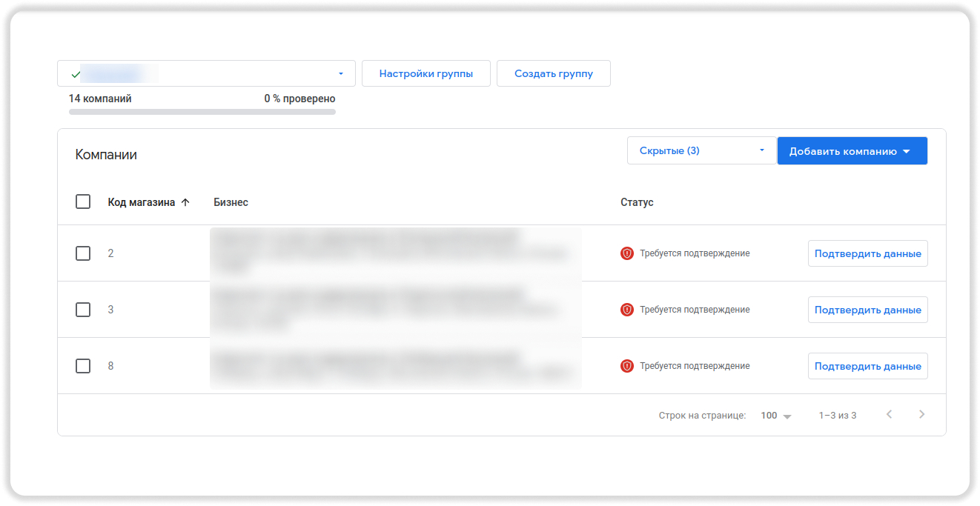Click the Код магазина column header
This screenshot has width=980, height=506.
(142, 202)
